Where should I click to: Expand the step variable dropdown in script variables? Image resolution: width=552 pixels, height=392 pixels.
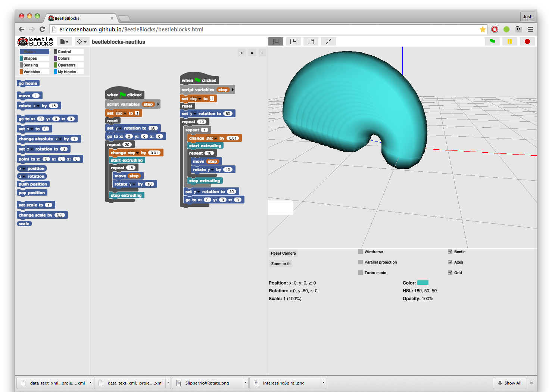[233, 90]
